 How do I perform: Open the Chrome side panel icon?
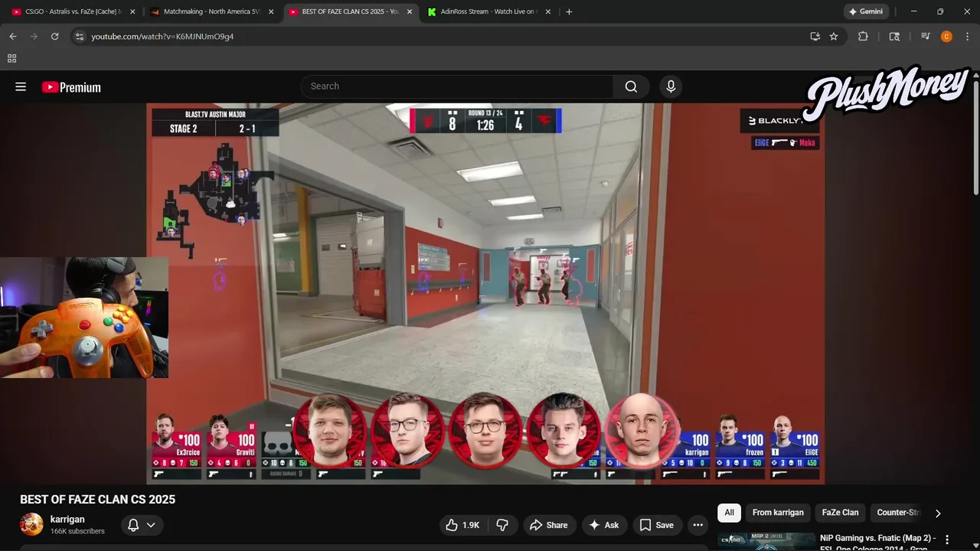coord(894,36)
